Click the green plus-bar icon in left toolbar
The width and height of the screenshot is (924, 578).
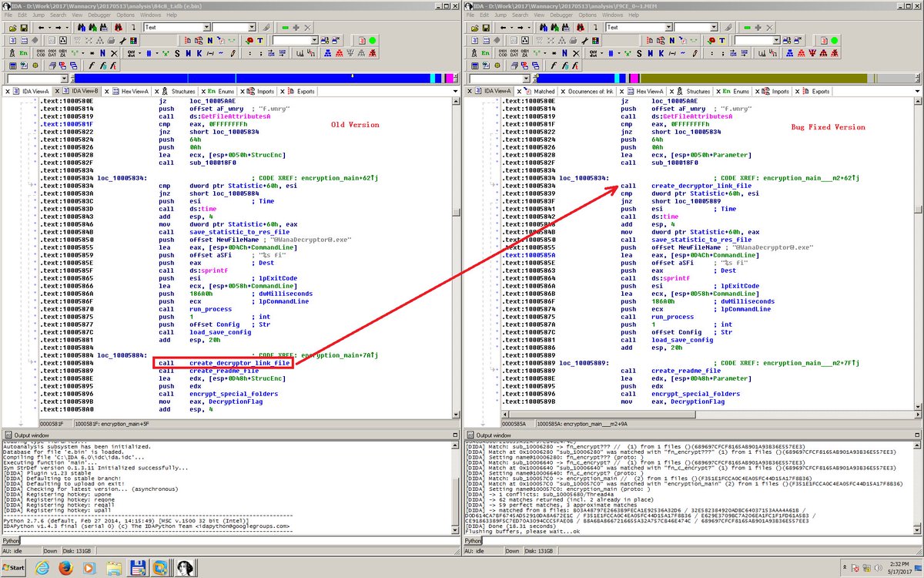(285, 27)
